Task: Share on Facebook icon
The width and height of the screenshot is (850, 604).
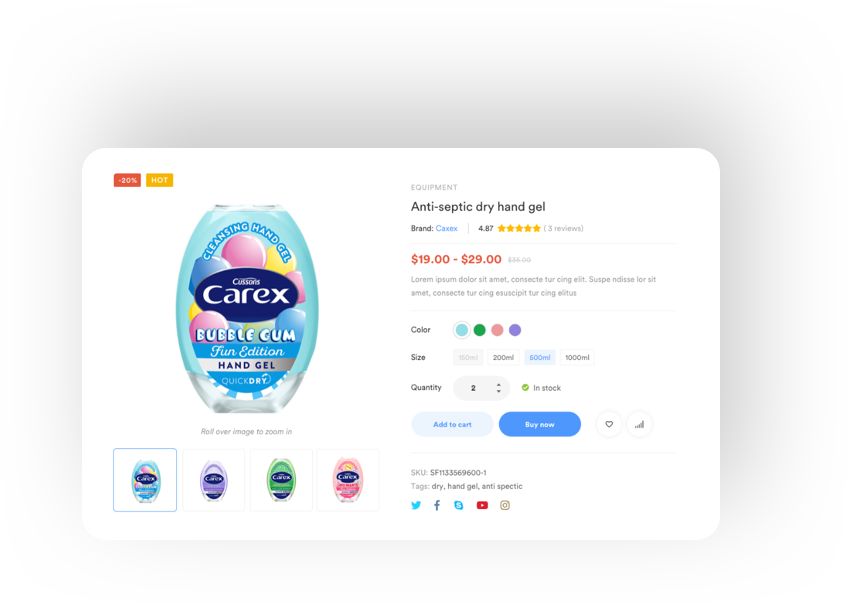Action: [437, 505]
